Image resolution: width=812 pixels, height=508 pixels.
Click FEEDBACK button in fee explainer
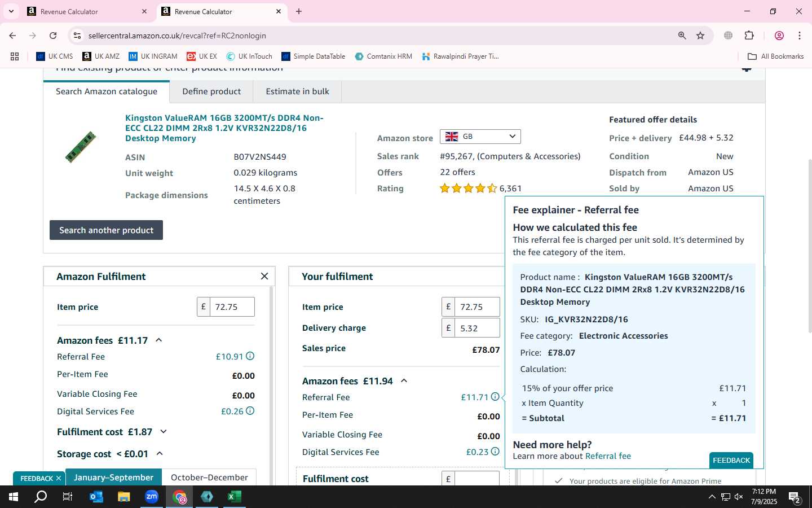click(731, 461)
